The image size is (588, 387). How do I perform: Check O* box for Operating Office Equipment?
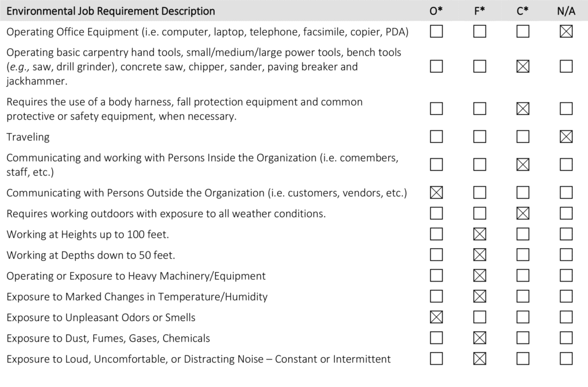436,32
